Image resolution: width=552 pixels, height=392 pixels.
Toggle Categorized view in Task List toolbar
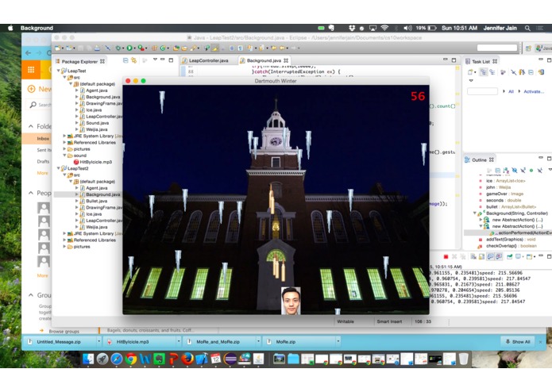pos(484,72)
